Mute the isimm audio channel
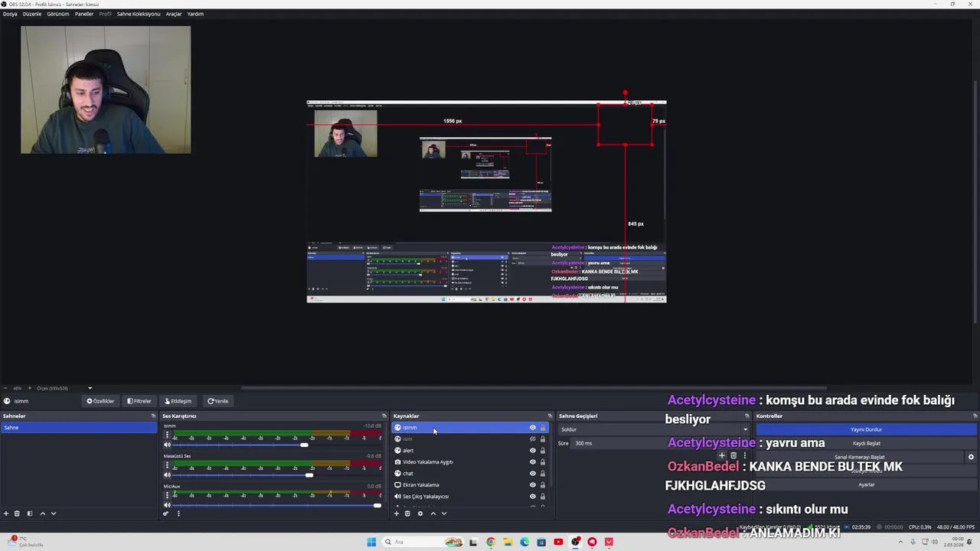Viewport: 980px width, 551px height. tap(167, 445)
